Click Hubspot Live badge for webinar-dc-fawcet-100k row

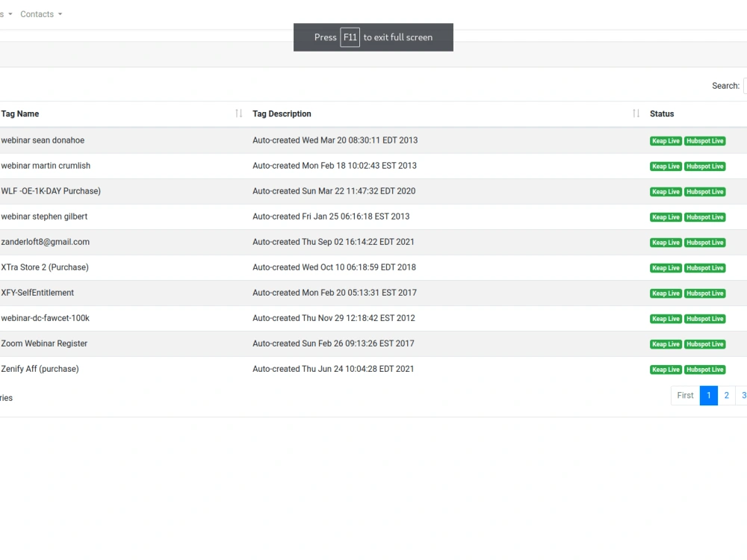click(x=704, y=319)
